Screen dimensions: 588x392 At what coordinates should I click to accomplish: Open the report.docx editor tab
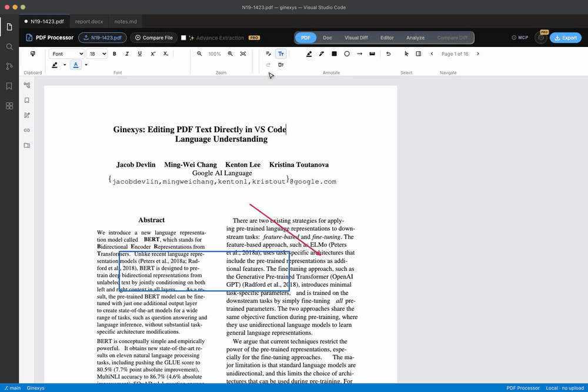[89, 21]
